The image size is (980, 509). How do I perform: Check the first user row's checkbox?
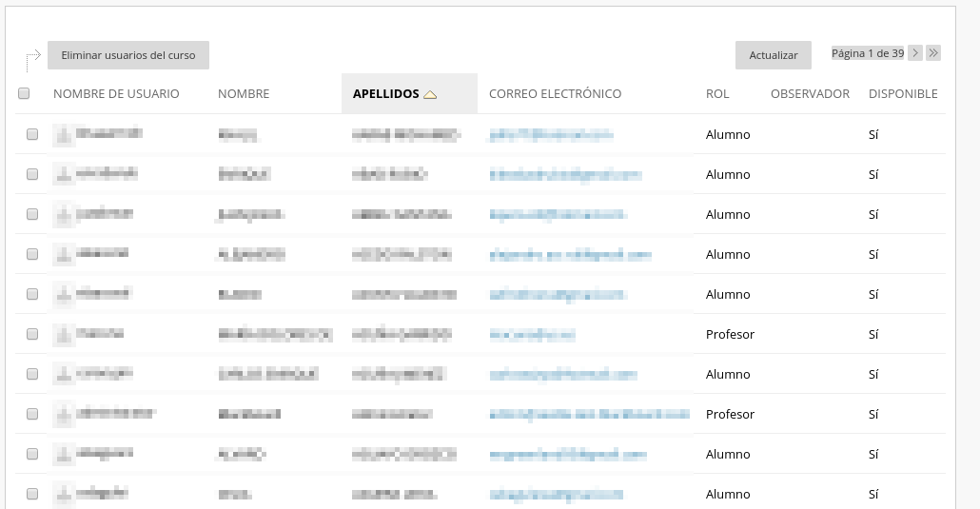pos(32,135)
